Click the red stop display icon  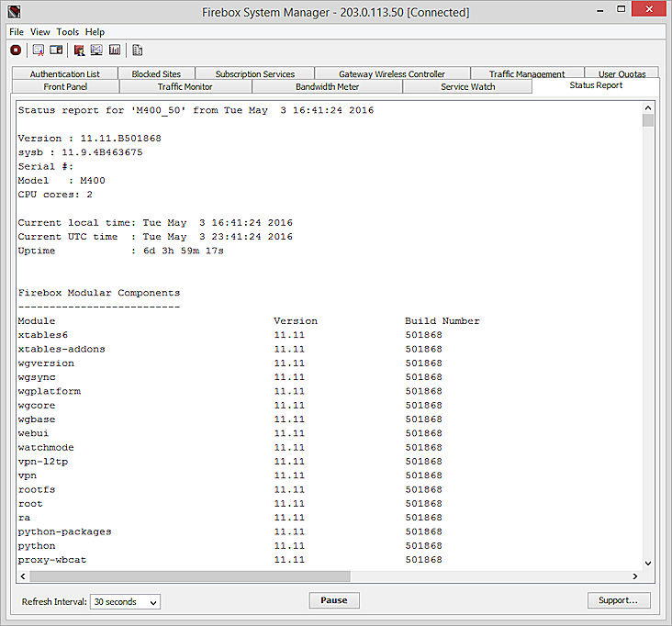(x=16, y=50)
